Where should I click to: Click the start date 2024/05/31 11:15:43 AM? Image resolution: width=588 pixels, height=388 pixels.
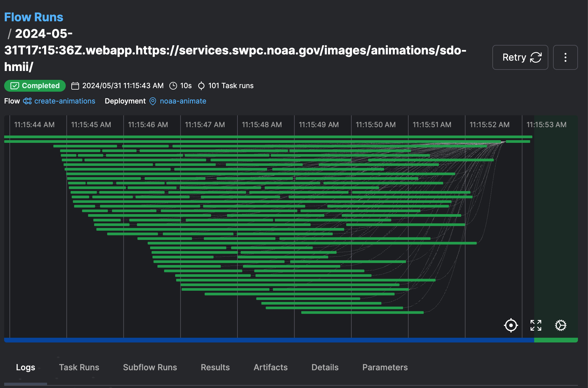(x=123, y=86)
